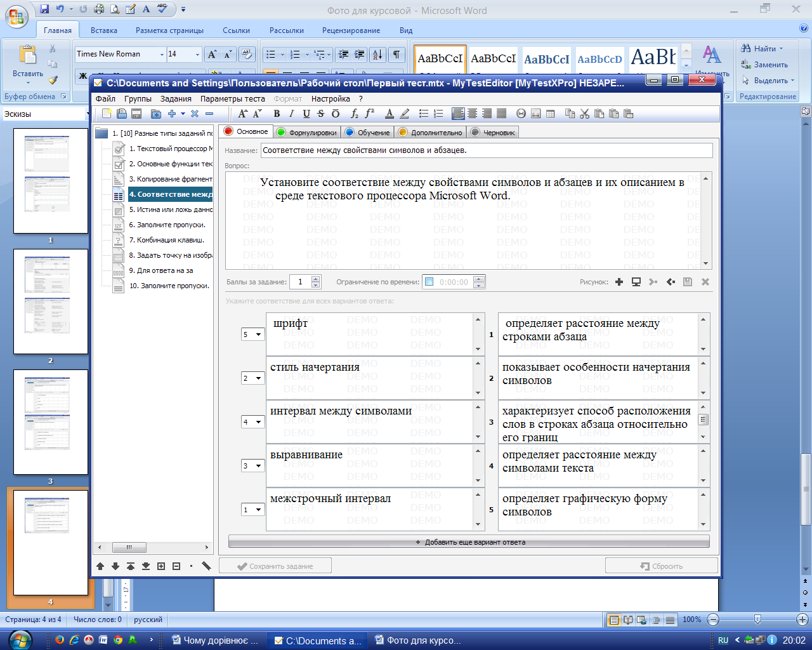
Task: Open matching dropdown for выравнивание
Action: point(258,466)
